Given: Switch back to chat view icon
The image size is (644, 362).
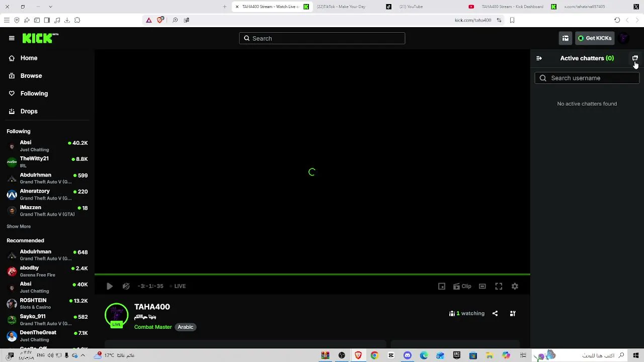Looking at the screenshot, I should pos(635,58).
